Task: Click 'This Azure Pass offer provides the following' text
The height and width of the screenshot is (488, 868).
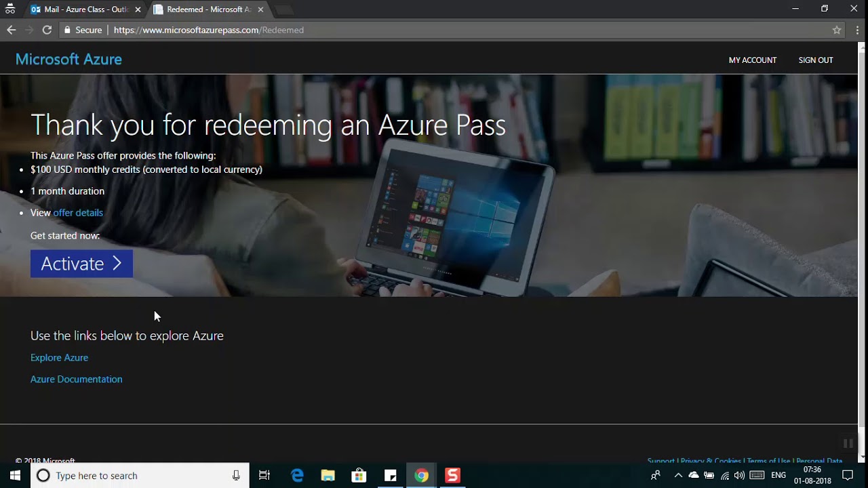Action: tap(123, 155)
